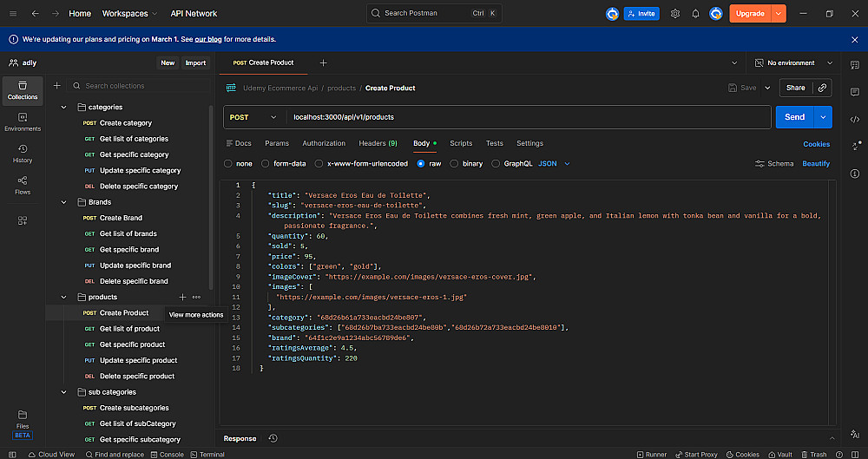This screenshot has width=868, height=459.
Task: Click the Send button
Action: [794, 117]
